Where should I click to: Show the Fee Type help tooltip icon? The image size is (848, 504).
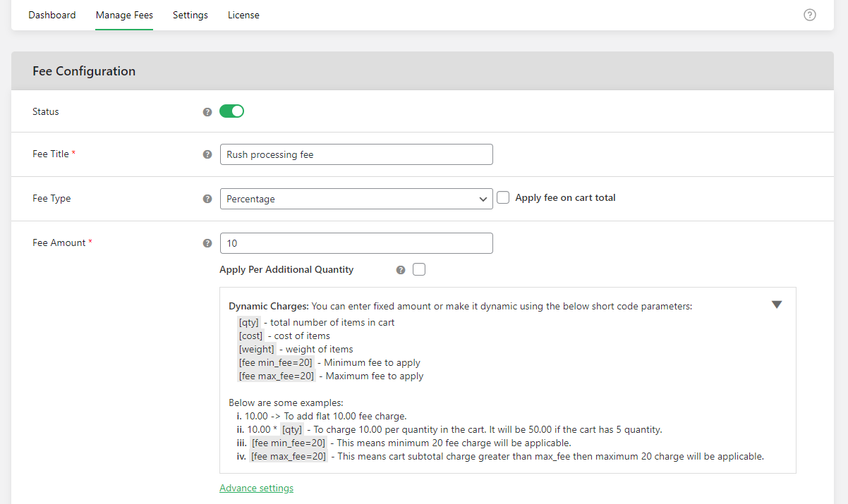click(x=207, y=199)
